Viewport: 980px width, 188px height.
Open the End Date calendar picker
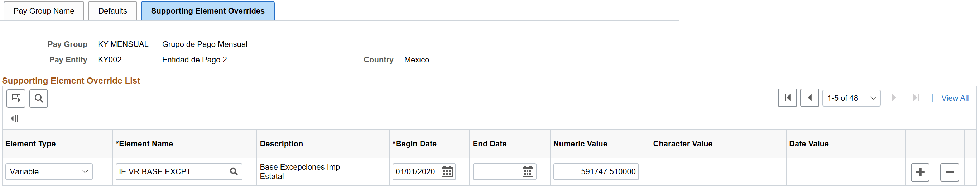coord(527,171)
